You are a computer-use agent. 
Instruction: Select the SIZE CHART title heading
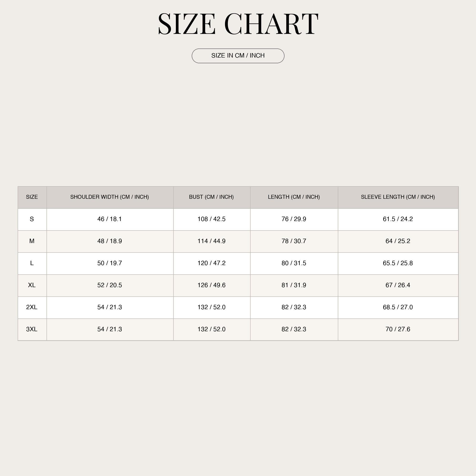[x=238, y=24]
